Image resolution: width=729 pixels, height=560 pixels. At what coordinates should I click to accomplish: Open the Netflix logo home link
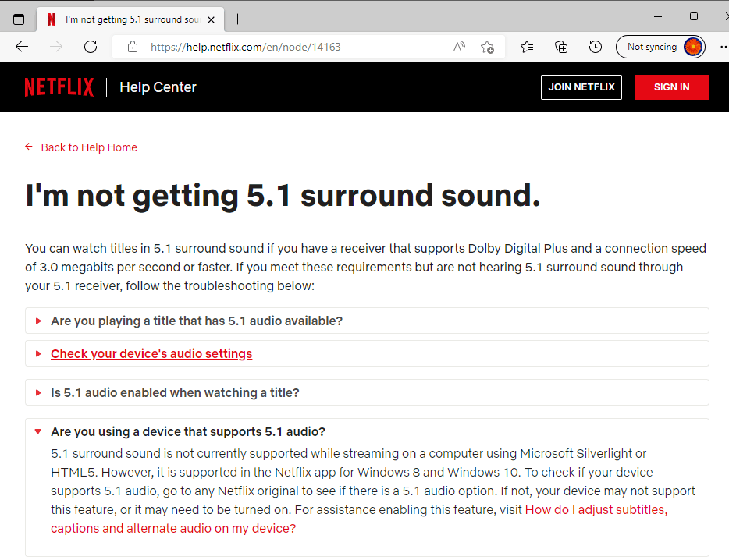tap(59, 87)
